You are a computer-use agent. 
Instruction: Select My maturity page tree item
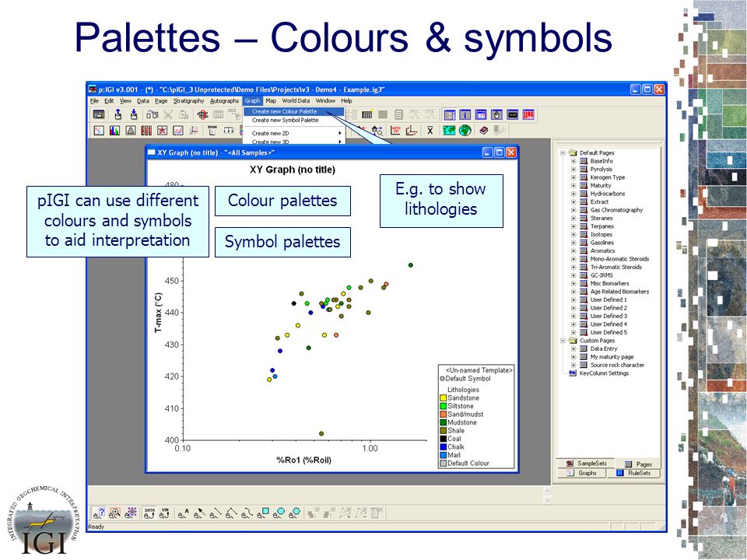[x=612, y=357]
